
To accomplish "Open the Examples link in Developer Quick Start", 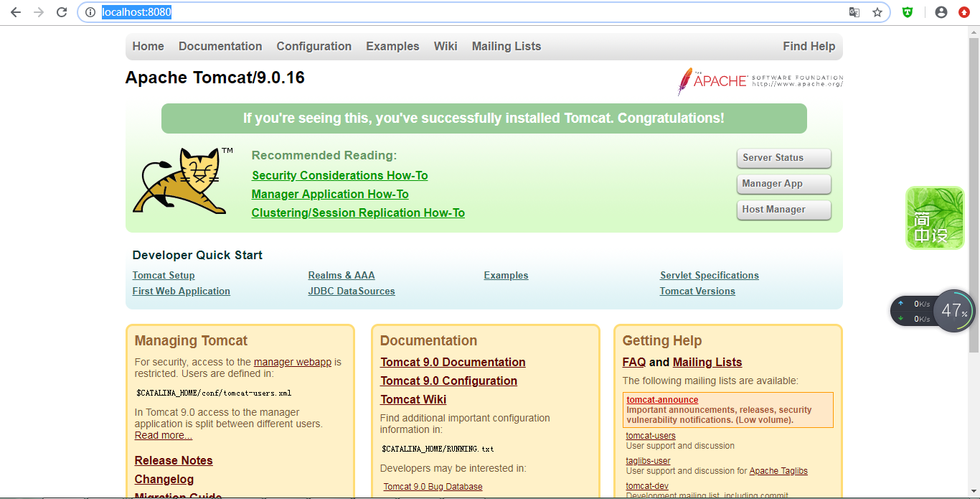I will pos(507,275).
